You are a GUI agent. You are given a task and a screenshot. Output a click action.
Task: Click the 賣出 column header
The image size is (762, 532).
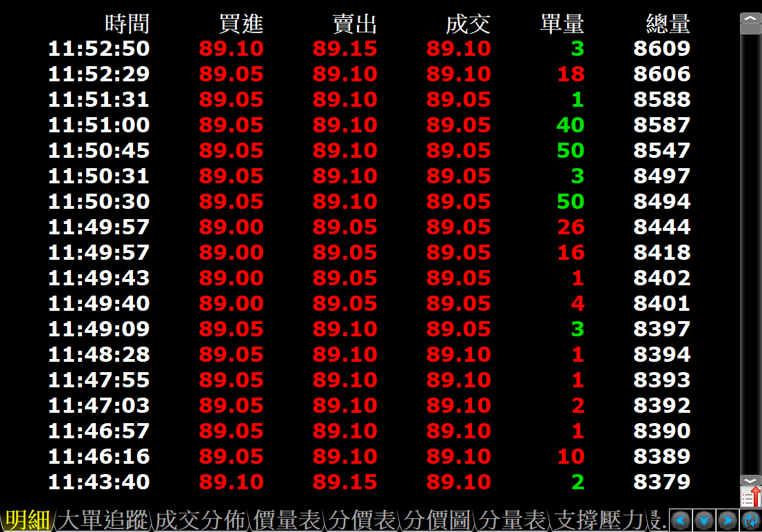click(355, 23)
